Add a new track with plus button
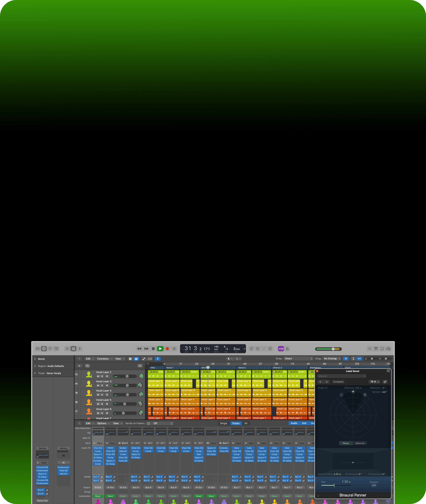The width and height of the screenshot is (426, 504). tap(79, 366)
